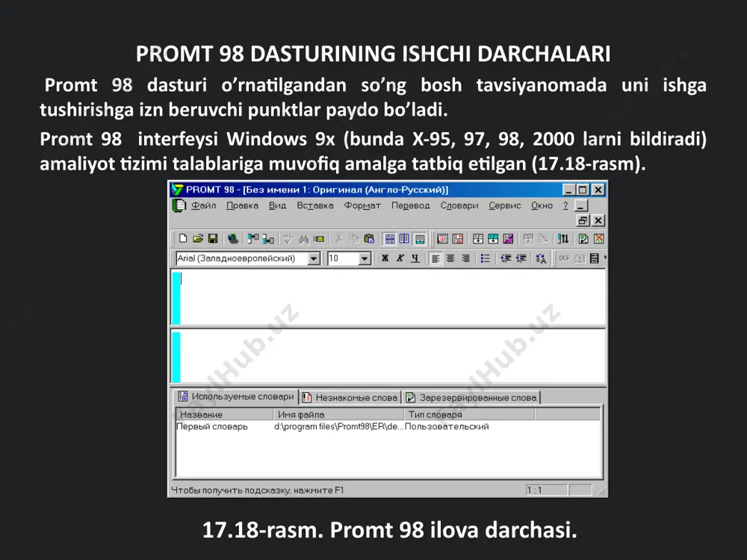Click the red X document icon in toolbar
747x560 pixels.
(x=599, y=239)
